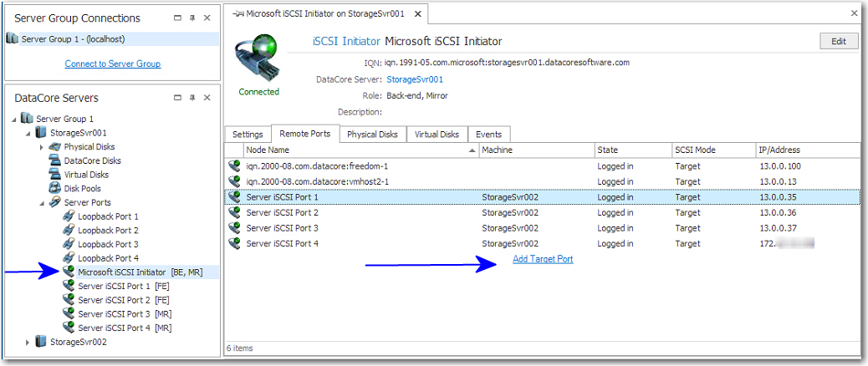Select Server iSCSI Port 4 row in table
The width and height of the screenshot is (868, 366).
pos(543,243)
